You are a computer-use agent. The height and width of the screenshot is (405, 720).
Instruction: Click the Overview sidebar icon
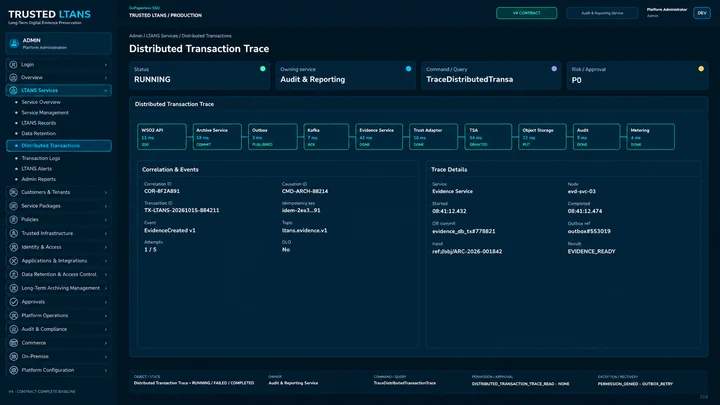pos(13,78)
